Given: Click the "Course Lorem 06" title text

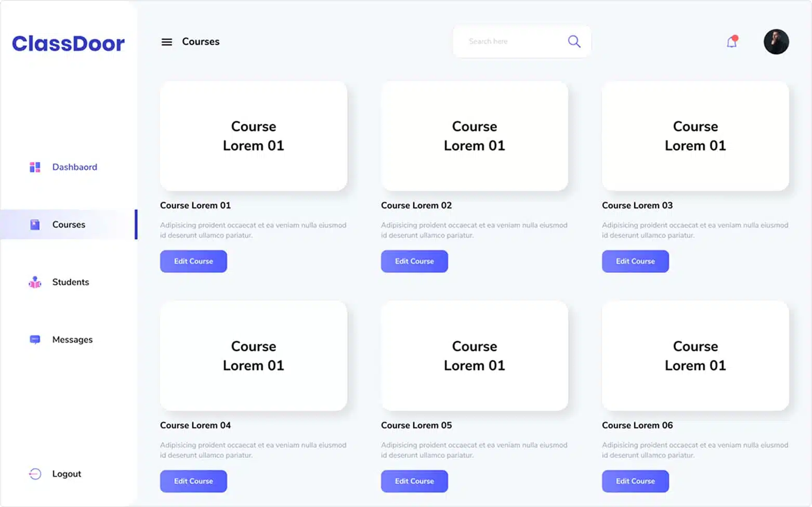Looking at the screenshot, I should tap(637, 425).
